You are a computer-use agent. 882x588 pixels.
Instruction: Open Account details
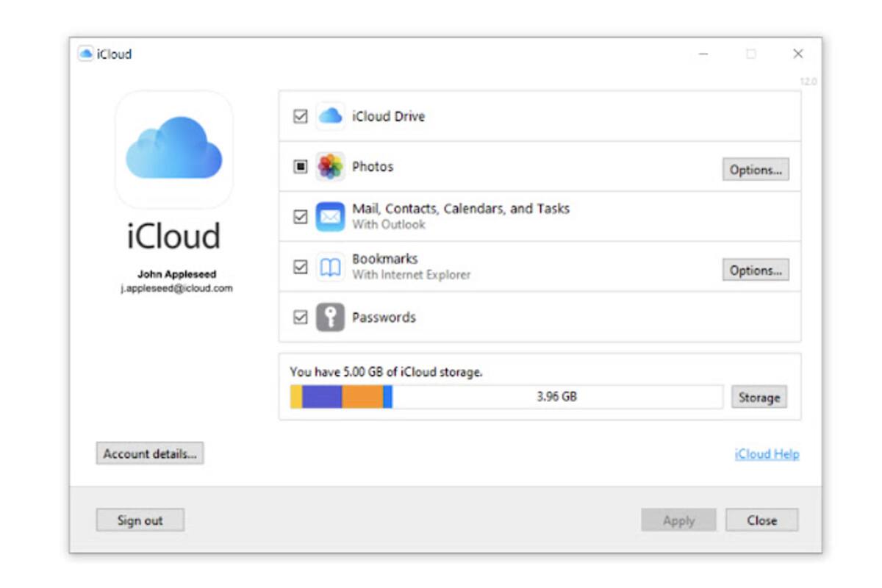[150, 453]
